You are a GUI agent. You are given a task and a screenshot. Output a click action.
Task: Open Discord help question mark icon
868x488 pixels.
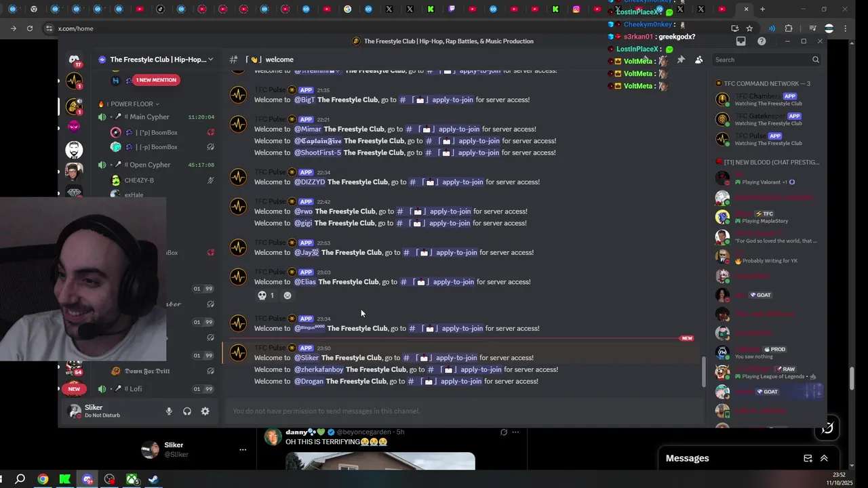[x=762, y=41]
